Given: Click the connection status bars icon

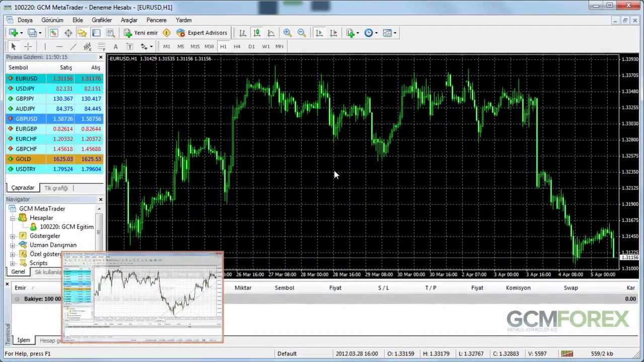Looking at the screenshot, I should [567, 353].
